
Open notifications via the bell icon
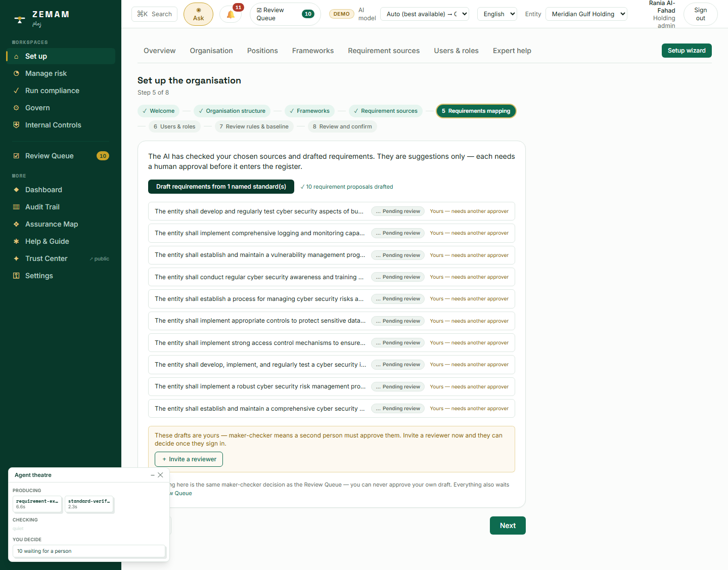click(x=231, y=14)
